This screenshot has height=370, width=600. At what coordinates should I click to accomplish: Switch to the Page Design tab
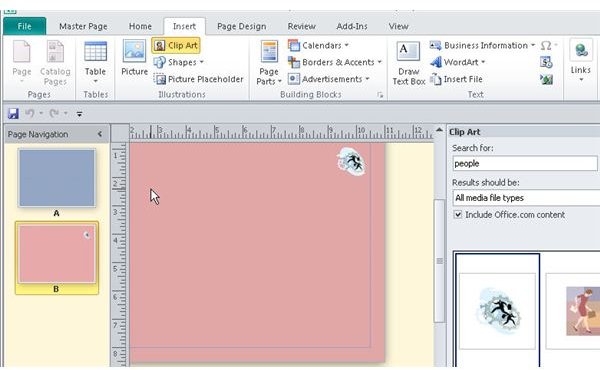[241, 26]
